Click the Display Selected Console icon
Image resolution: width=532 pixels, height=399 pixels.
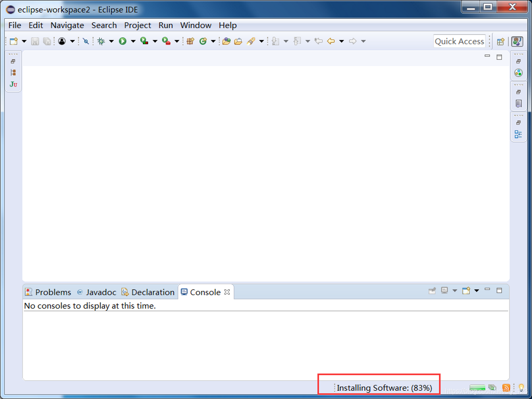[x=445, y=291]
